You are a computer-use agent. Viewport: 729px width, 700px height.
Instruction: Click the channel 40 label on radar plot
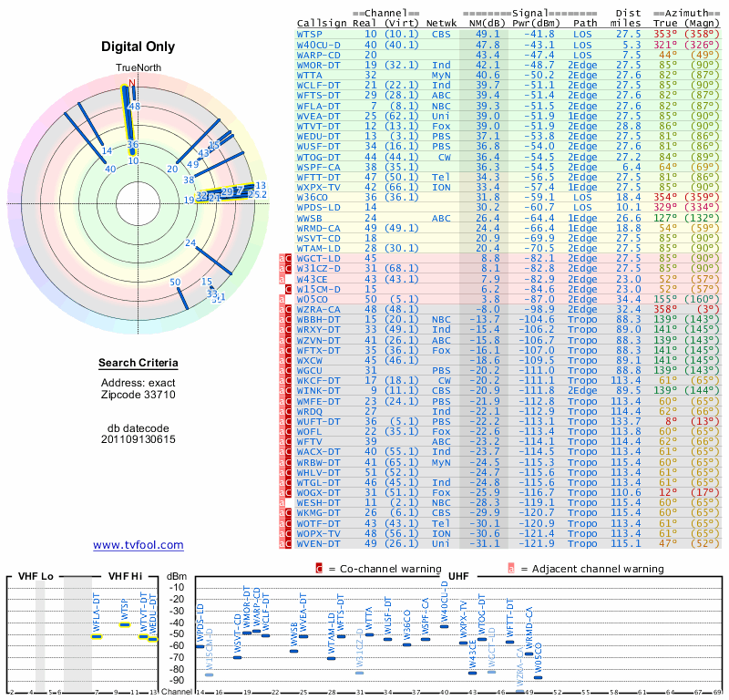coord(110,170)
